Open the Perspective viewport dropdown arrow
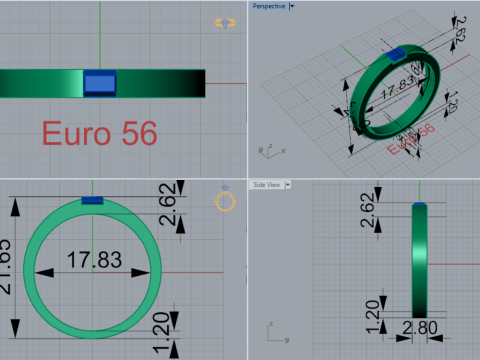Viewport: 480px width, 360px height. (x=292, y=6)
